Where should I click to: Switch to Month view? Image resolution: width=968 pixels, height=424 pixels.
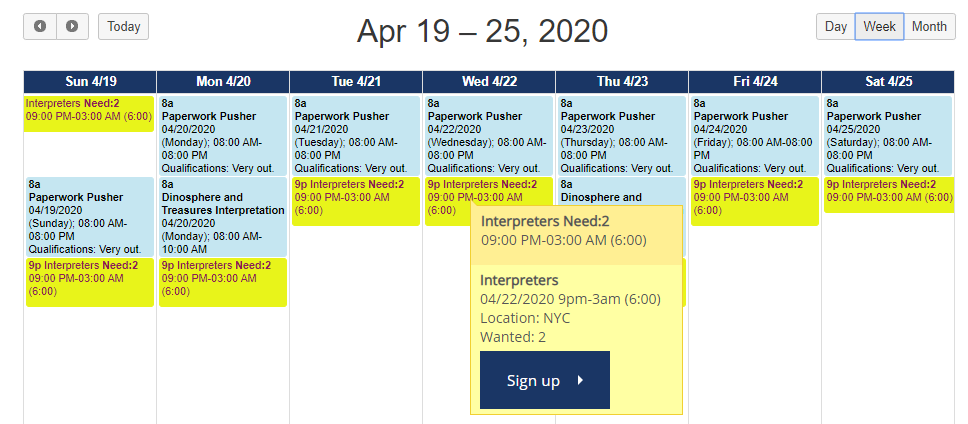pyautogui.click(x=928, y=26)
